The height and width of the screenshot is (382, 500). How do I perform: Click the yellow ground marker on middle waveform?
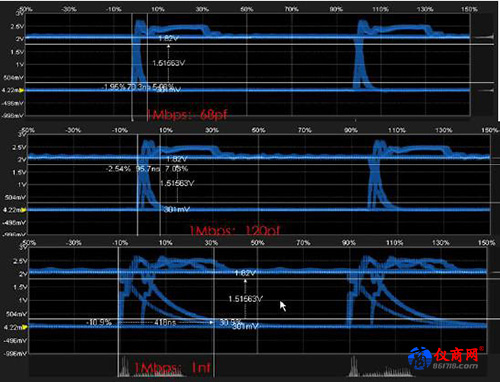(23, 210)
